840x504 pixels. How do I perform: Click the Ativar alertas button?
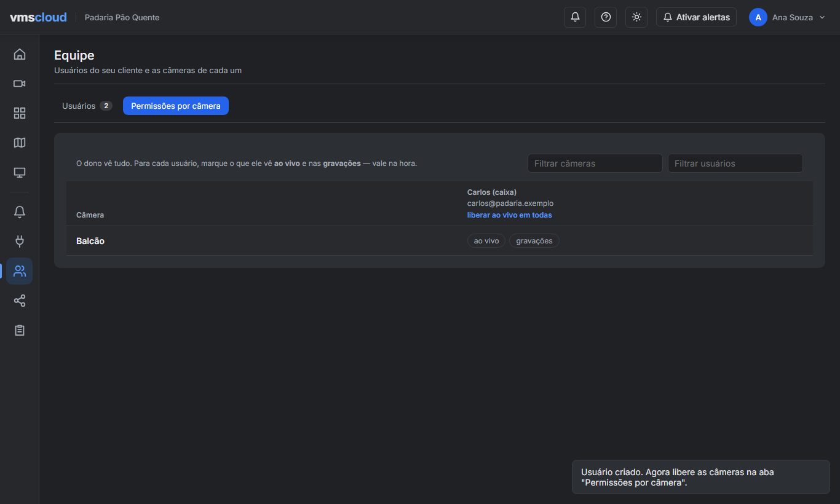tap(696, 17)
